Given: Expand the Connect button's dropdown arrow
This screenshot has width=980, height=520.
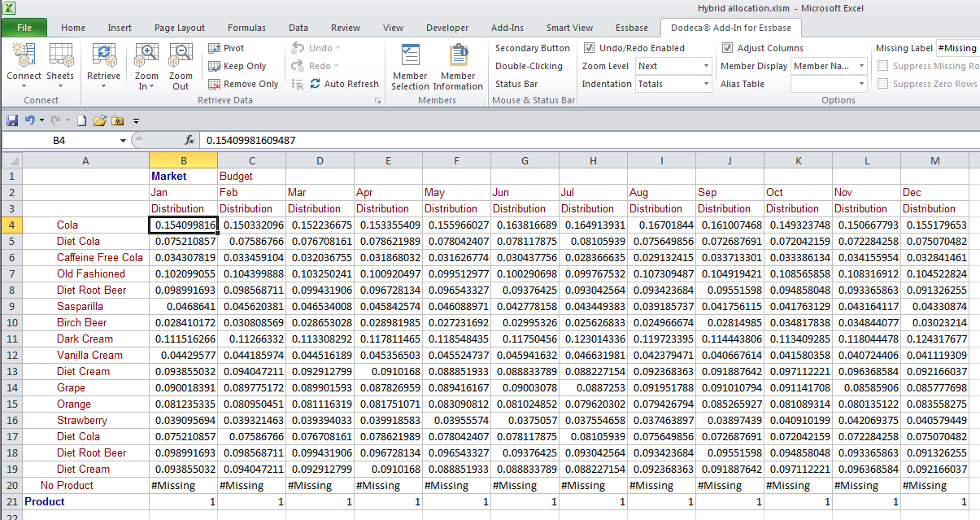Looking at the screenshot, I should point(24,86).
